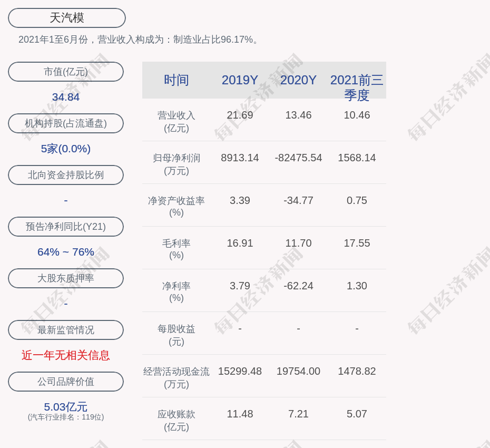Click the 净利率(%) row label
Viewport: 490px width, 448px height.
point(177,292)
